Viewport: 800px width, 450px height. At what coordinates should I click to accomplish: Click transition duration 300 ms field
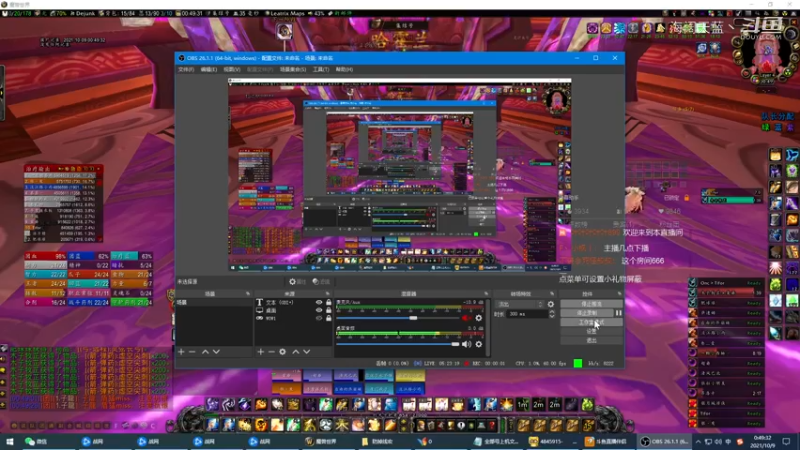[527, 314]
